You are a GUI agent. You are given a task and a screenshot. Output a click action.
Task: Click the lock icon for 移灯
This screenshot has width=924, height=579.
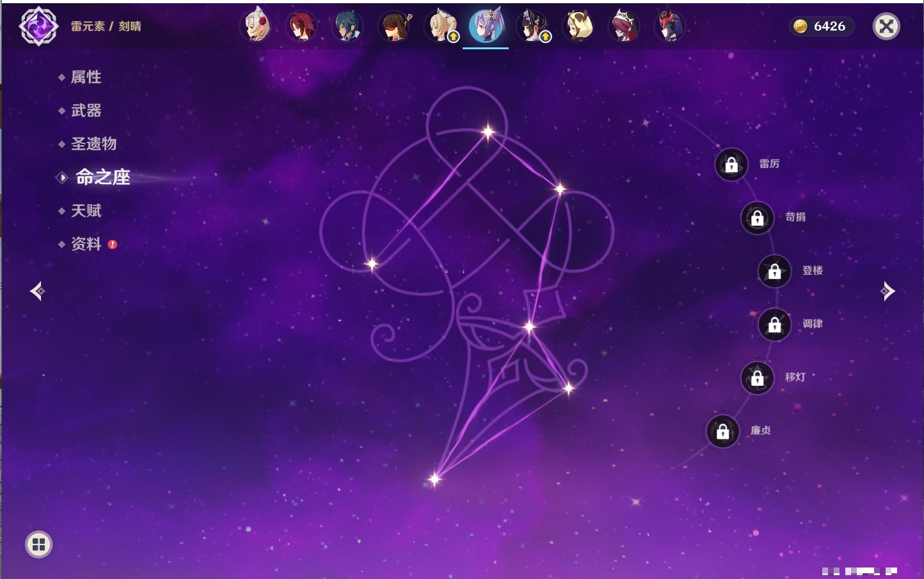[x=758, y=378]
